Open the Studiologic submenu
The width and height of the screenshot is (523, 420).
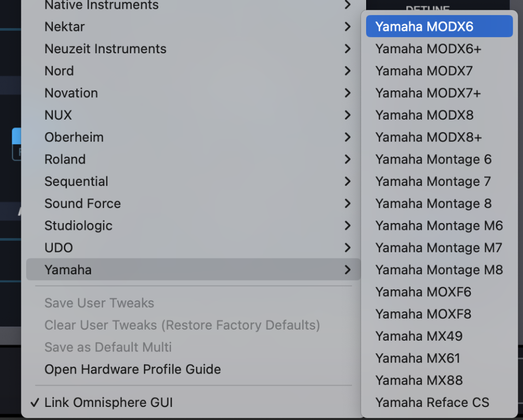click(x=78, y=226)
